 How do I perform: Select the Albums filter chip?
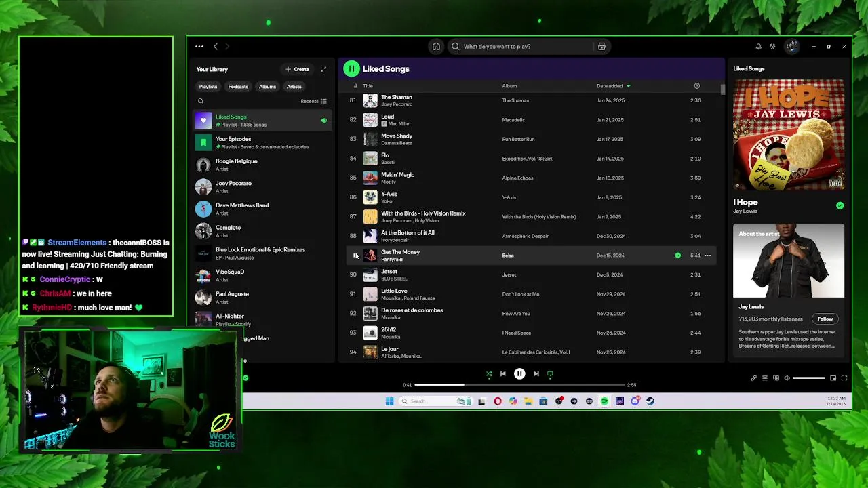tap(267, 87)
